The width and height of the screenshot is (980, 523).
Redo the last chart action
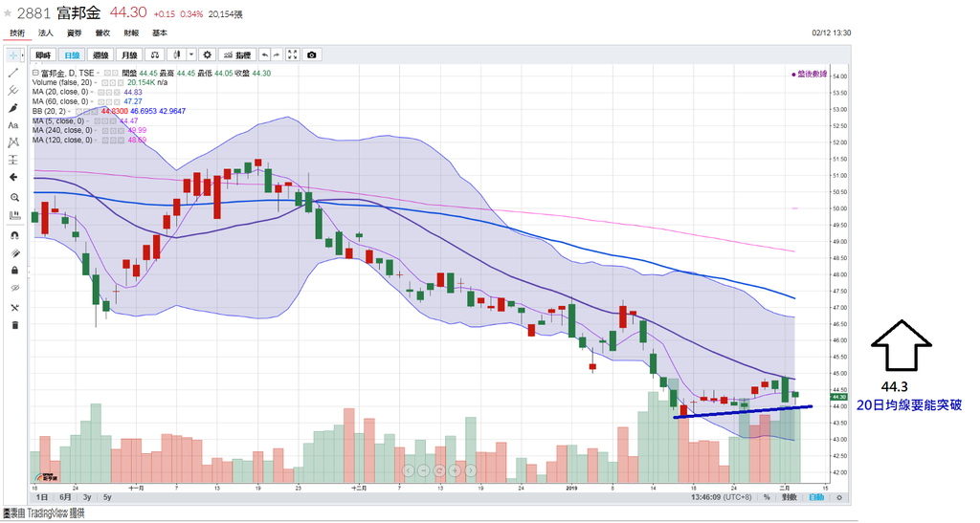click(x=277, y=54)
